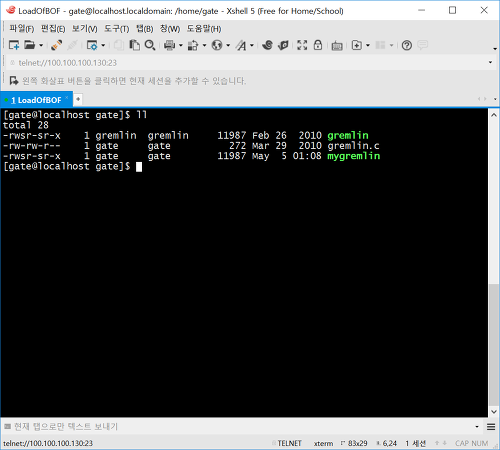The width and height of the screenshot is (500, 450).
Task: Open the 편집(E) menu
Action: pos(53,29)
